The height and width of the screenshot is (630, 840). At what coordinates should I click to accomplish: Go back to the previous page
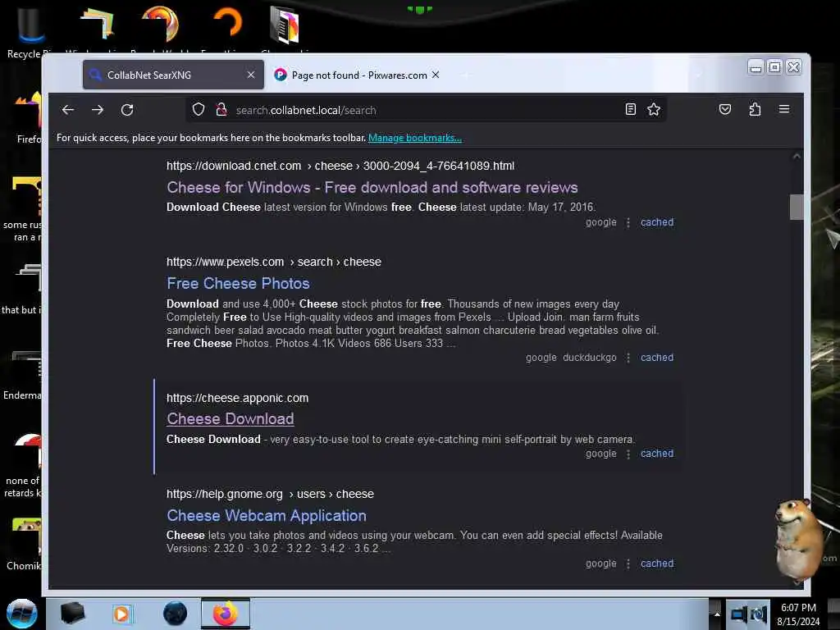pos(68,110)
